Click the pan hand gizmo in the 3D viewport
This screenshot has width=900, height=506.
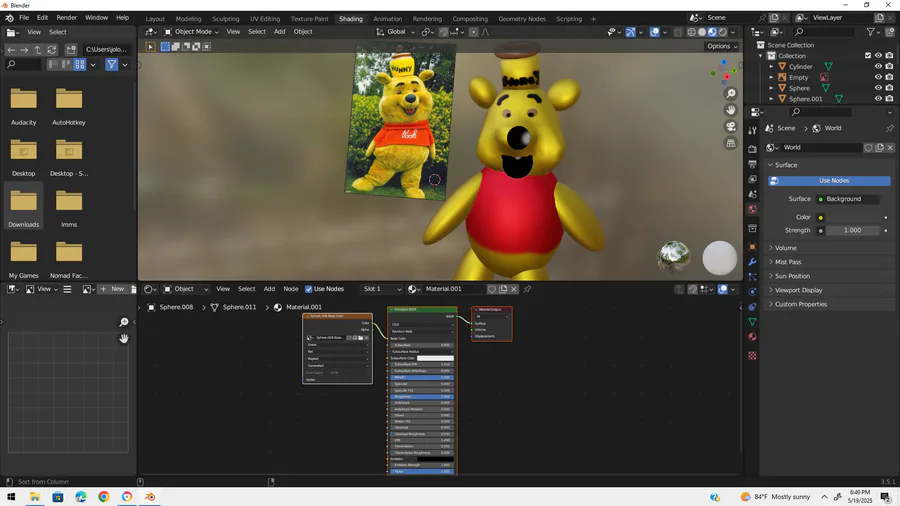click(x=731, y=110)
